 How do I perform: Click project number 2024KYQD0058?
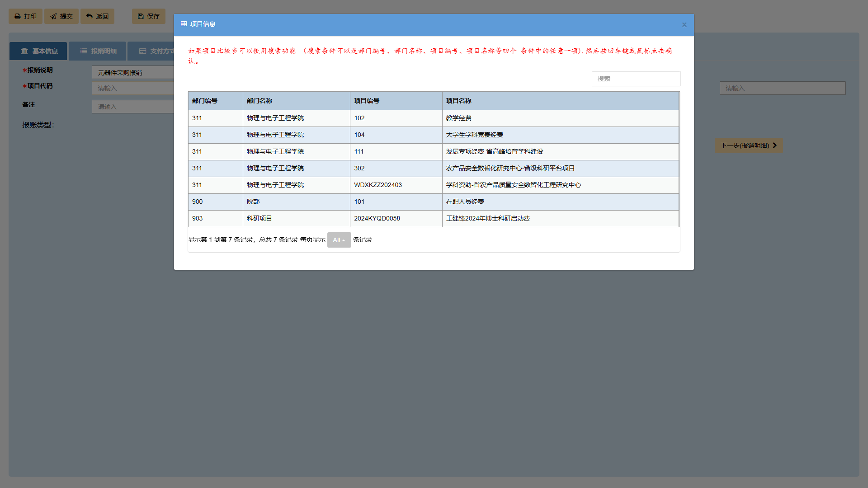(377, 218)
